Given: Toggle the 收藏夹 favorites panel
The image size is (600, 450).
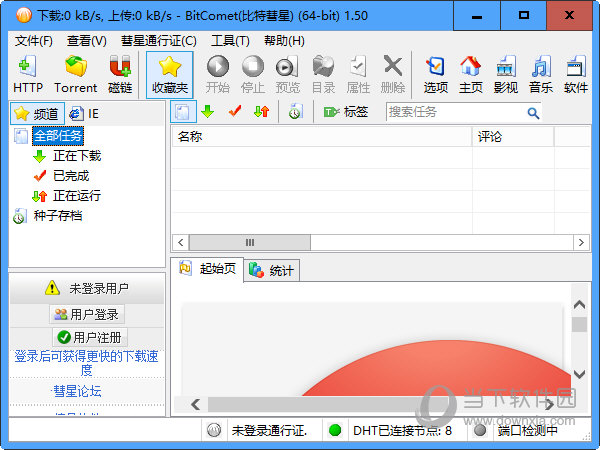Looking at the screenshot, I should point(170,75).
